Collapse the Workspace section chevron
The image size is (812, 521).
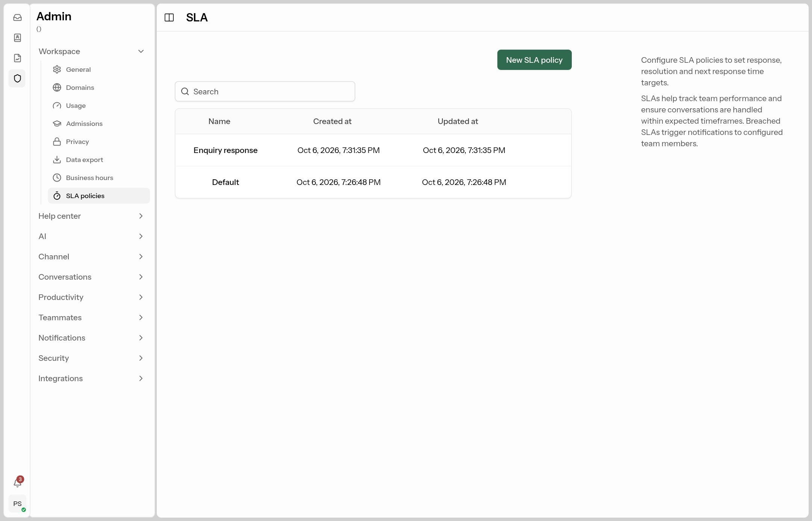tap(141, 51)
